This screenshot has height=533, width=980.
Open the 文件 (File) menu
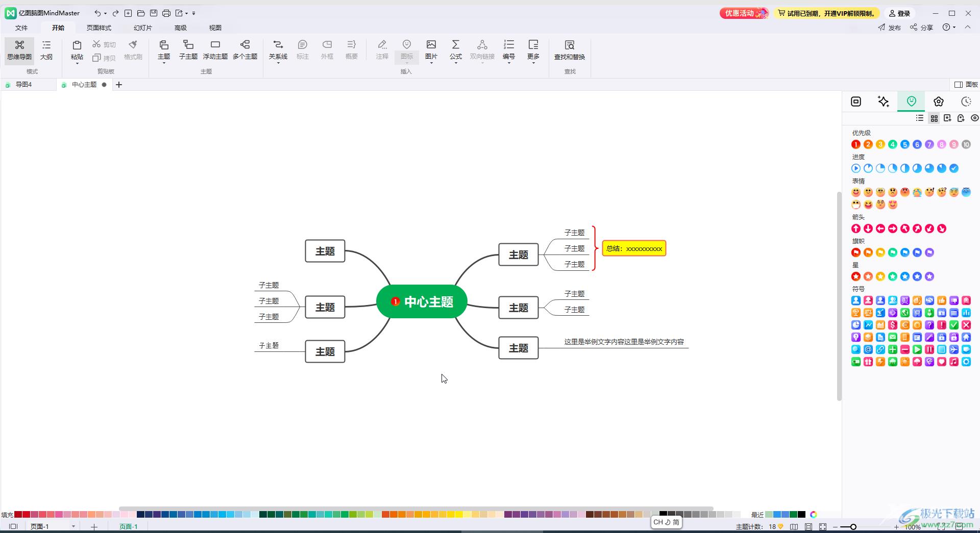(x=21, y=28)
